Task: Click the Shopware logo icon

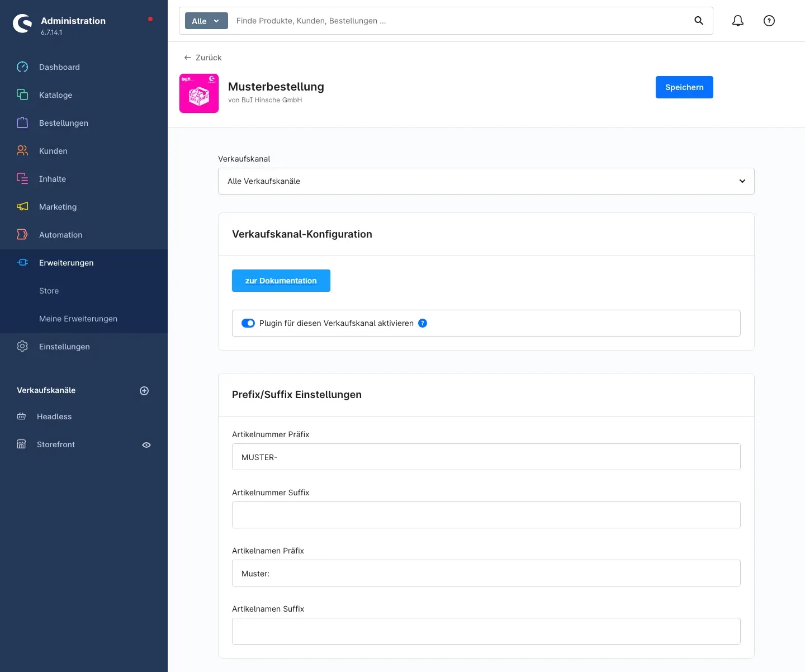Action: (22, 23)
